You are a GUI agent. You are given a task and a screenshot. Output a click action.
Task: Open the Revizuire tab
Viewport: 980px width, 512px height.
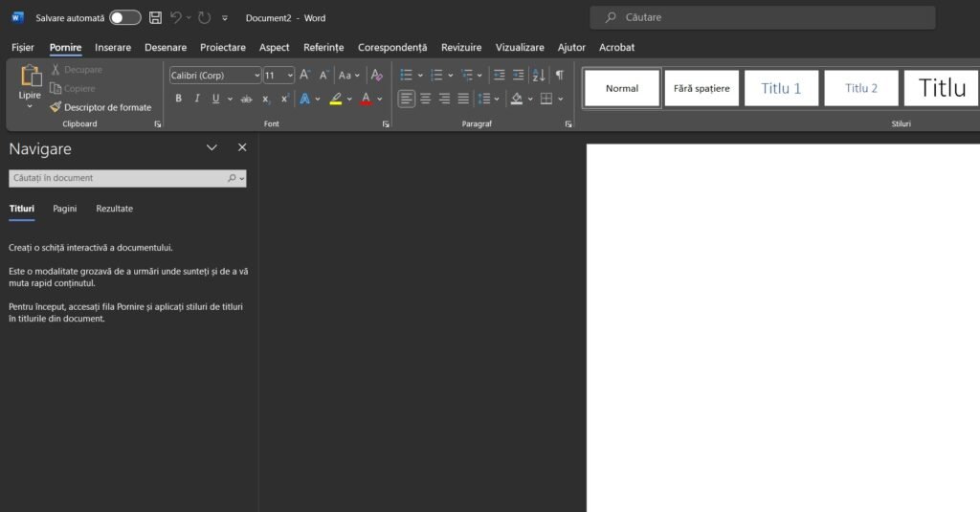click(x=461, y=47)
